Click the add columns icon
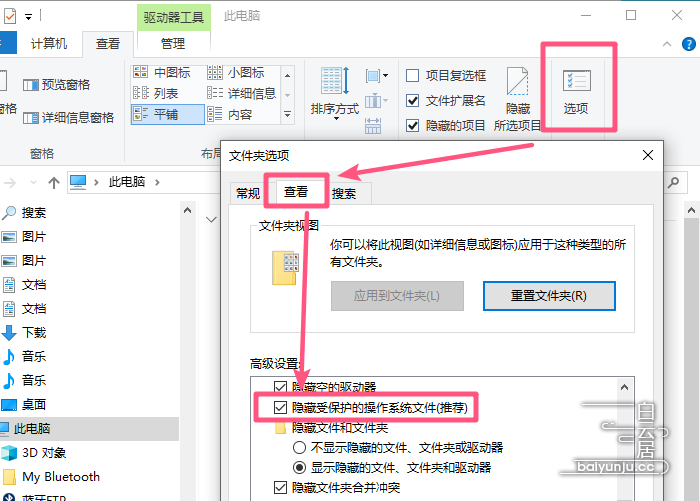The height and width of the screenshot is (501, 700). (x=376, y=101)
